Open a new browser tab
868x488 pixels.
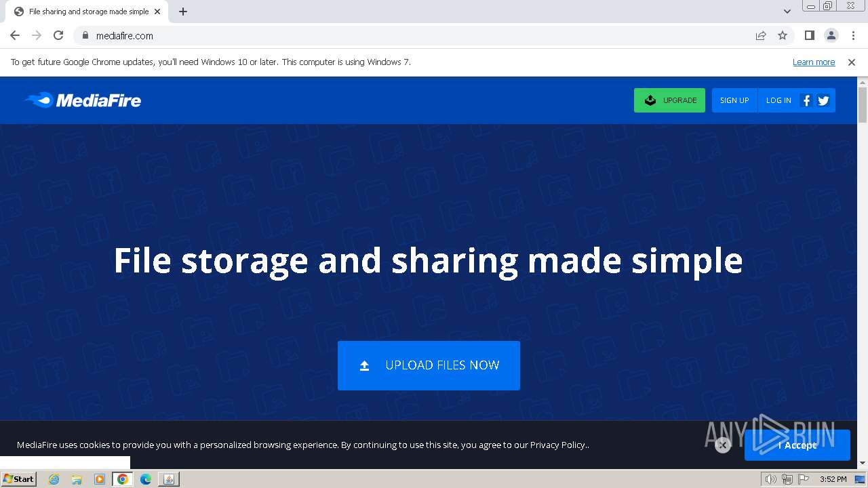pyautogui.click(x=183, y=12)
